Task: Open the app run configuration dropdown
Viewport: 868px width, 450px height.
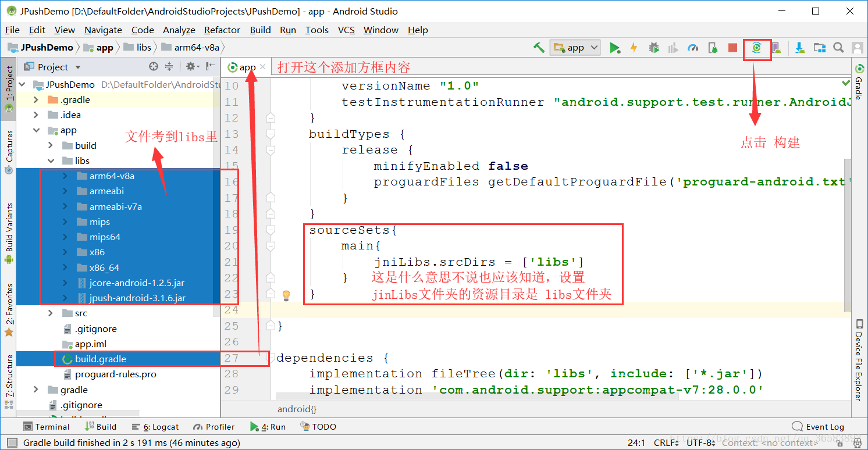Action: pos(575,48)
